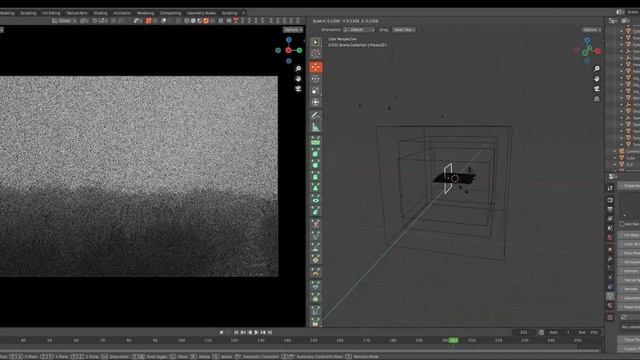Switch to wireframe viewport shading
640x360 pixels.
pyautogui.click(x=187, y=20)
